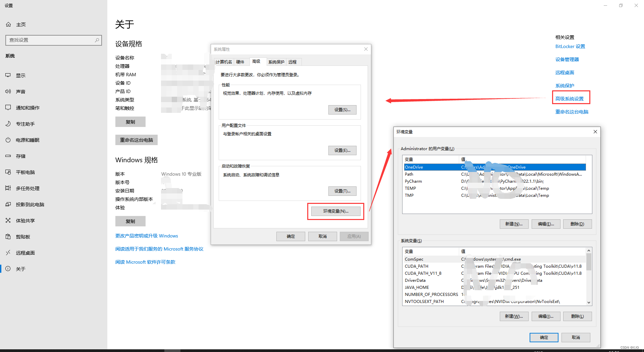Click the Find a setting search field

(x=54, y=40)
